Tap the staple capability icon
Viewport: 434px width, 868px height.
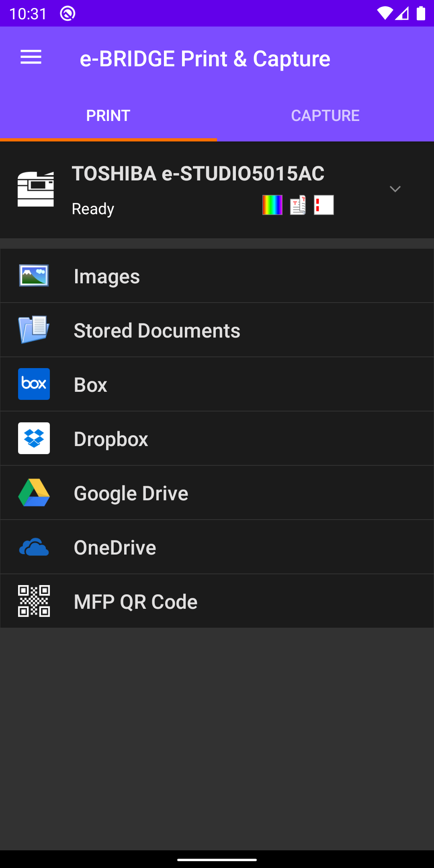(x=324, y=205)
